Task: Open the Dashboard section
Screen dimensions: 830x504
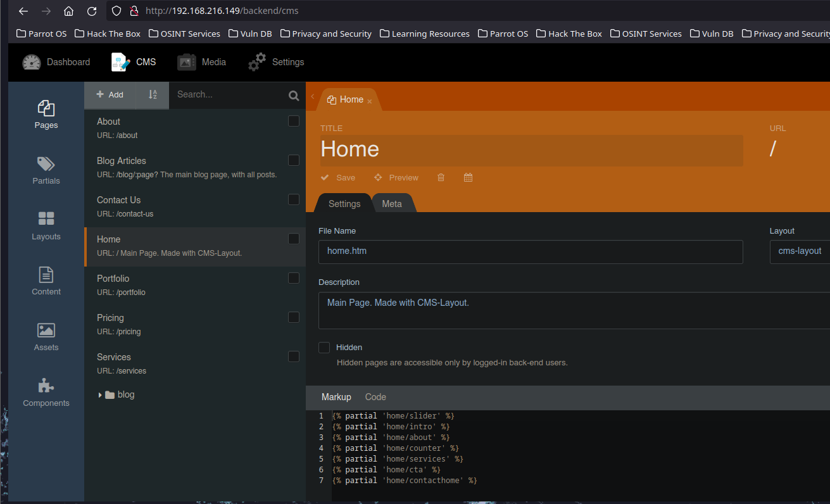Action: [x=56, y=62]
